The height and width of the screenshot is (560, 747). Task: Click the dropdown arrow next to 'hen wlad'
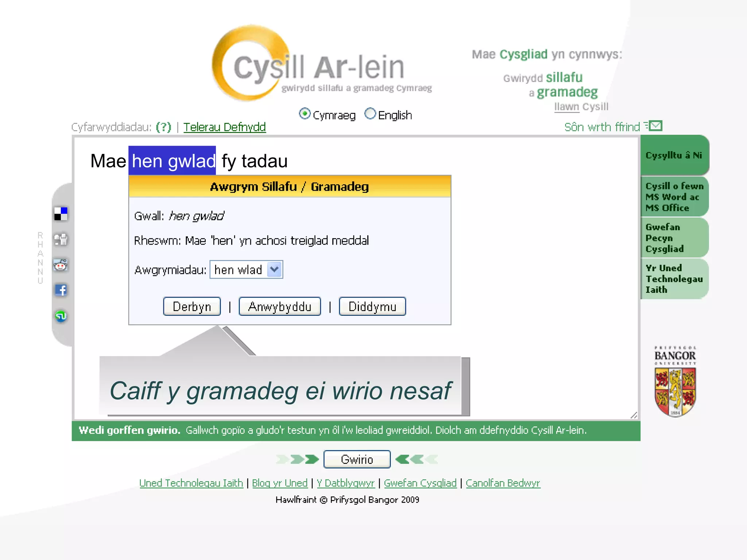(x=275, y=270)
